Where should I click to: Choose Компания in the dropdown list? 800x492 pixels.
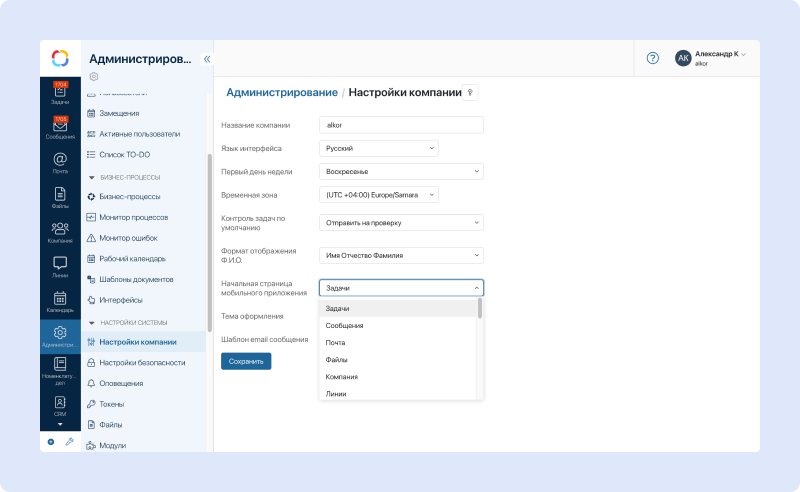(397, 377)
